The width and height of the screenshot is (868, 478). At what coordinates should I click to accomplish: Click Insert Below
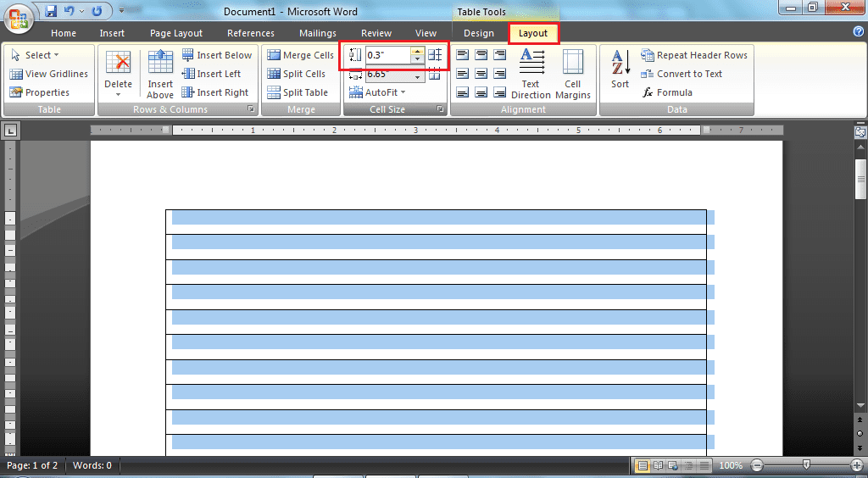pos(217,55)
